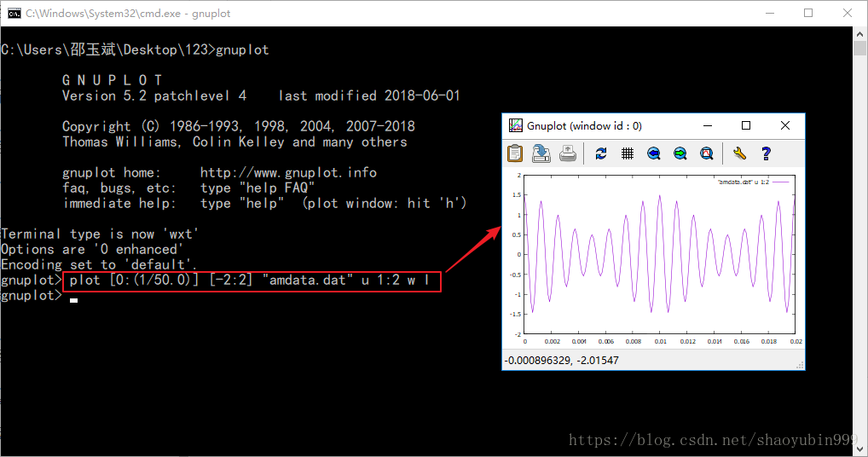Click the "type "help FAQ"" text in console
Viewport: 868px width, 457px height.
(258, 188)
